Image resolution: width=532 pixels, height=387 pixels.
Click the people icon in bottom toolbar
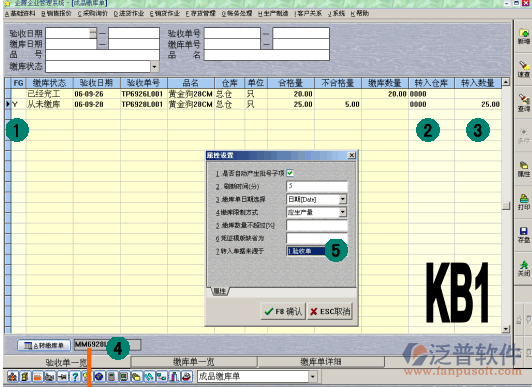[x=13, y=376]
